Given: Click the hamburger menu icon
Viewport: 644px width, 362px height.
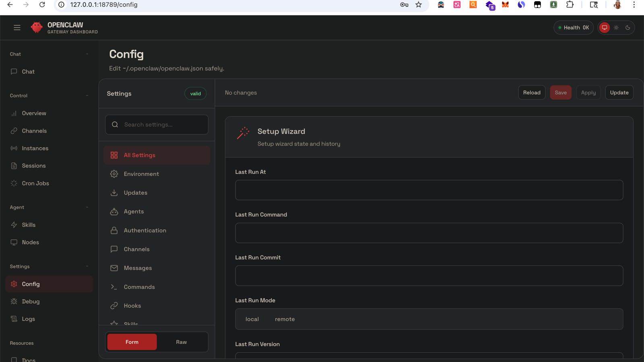Looking at the screenshot, I should (x=17, y=27).
